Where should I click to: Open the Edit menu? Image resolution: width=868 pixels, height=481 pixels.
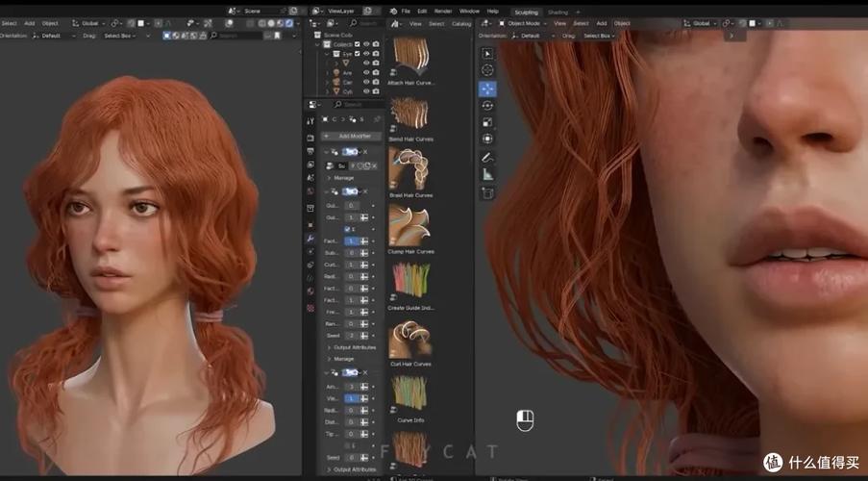point(422,12)
